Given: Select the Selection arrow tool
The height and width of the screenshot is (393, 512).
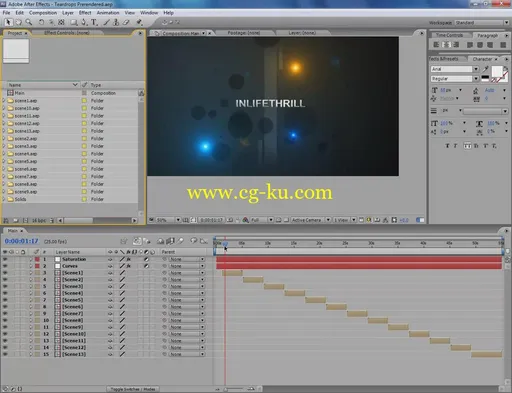Looking at the screenshot, I should point(8,22).
